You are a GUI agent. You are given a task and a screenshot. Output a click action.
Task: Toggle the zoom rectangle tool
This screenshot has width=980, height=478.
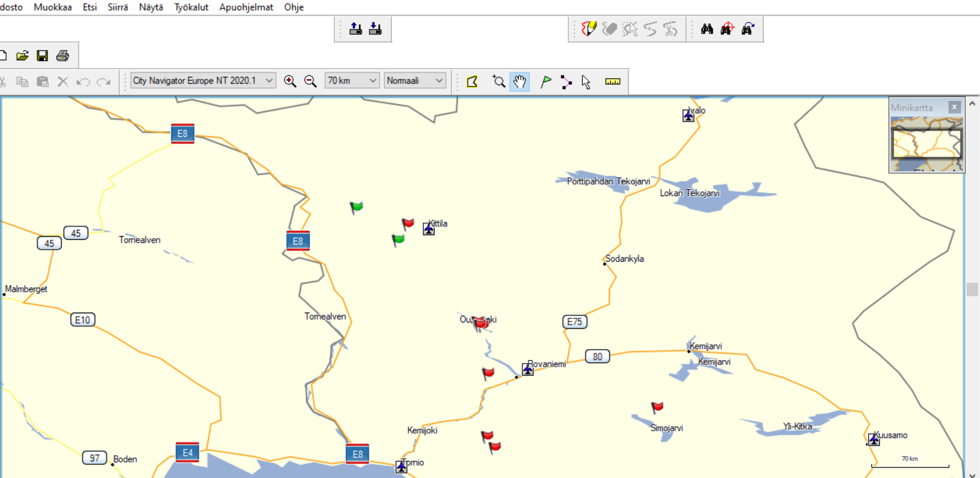pos(499,82)
